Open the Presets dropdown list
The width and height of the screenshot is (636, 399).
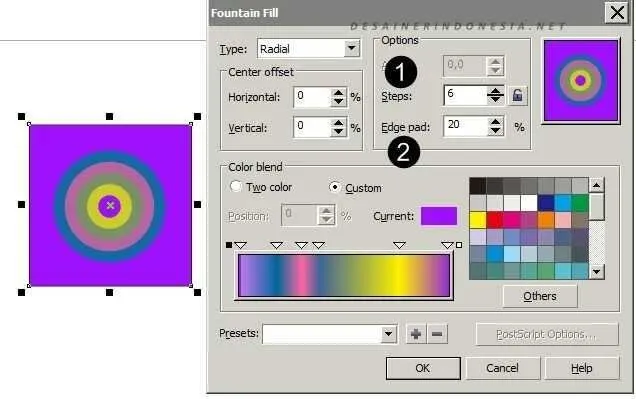pyautogui.click(x=388, y=334)
